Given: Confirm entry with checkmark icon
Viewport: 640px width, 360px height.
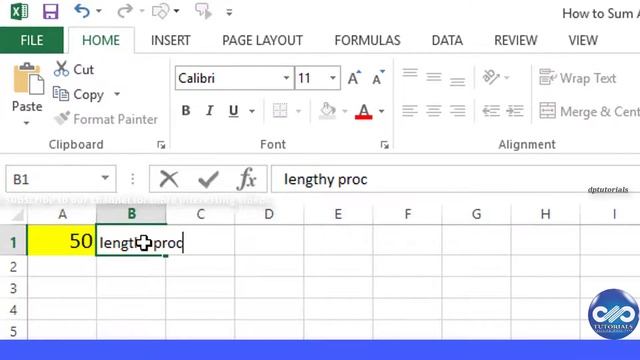Looking at the screenshot, I should click(x=208, y=179).
